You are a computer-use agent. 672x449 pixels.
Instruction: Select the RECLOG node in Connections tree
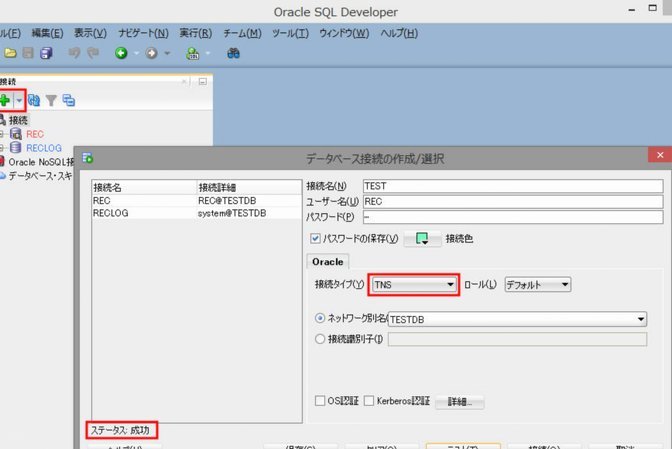pyautogui.click(x=44, y=148)
